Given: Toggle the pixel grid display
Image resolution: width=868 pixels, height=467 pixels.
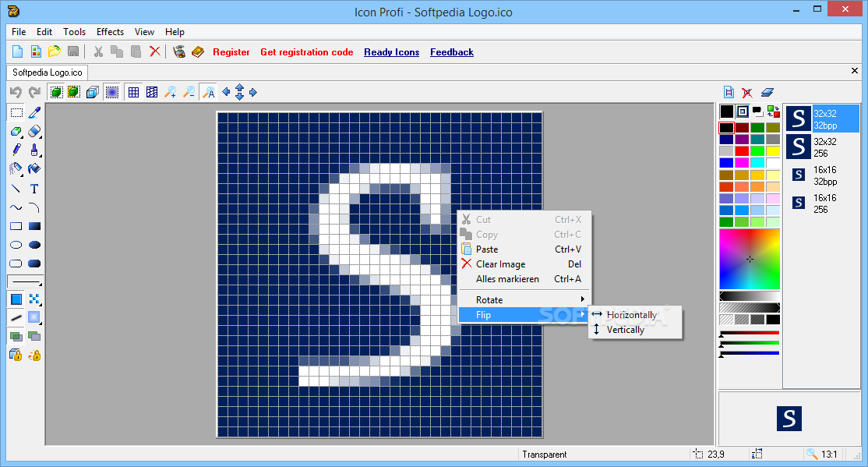Looking at the screenshot, I should pos(133,93).
